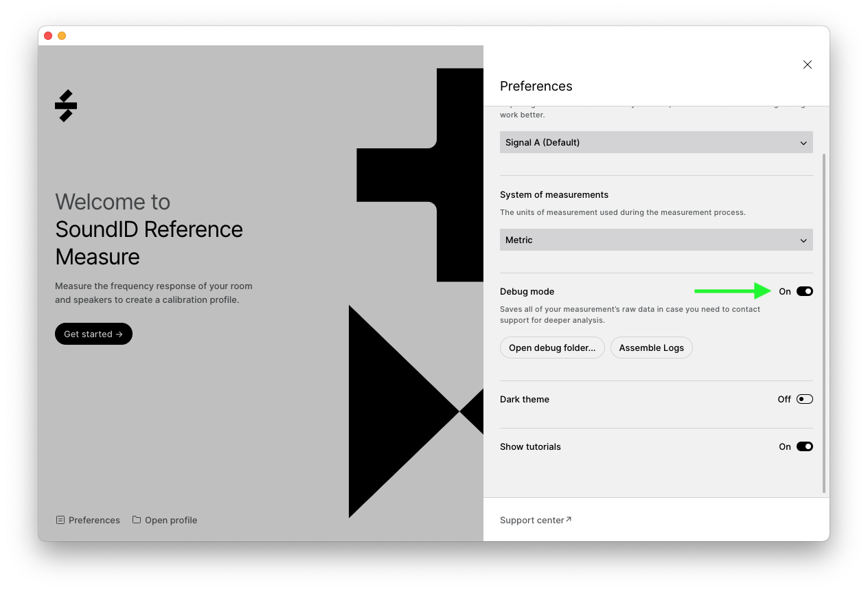Screen dimensions: 868x592
Task: Click the red window close button
Action: (x=48, y=36)
